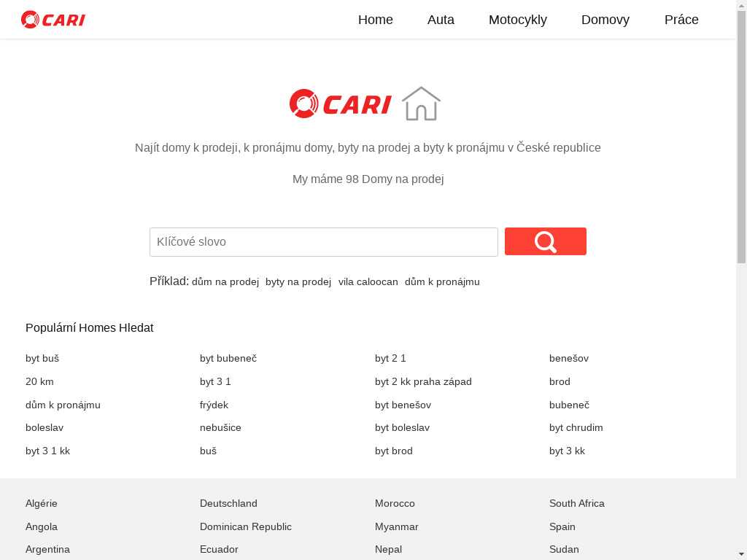
Task: Select example 'dům na prodej'
Action: [225, 282]
